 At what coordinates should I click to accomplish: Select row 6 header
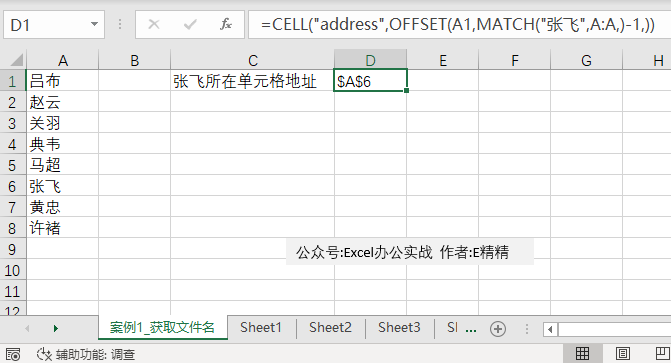[x=12, y=186]
